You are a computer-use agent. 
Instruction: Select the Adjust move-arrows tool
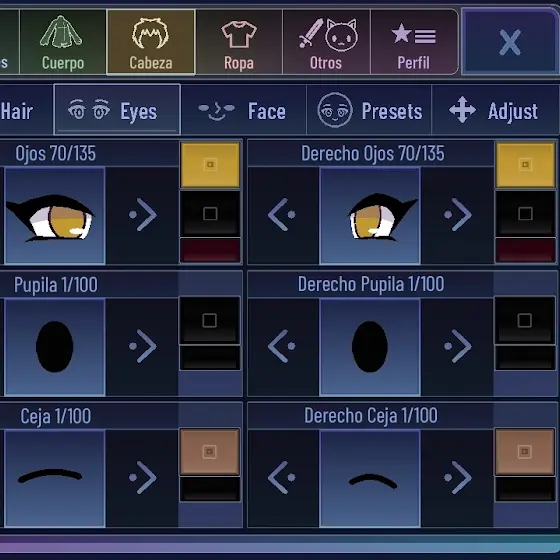495,110
